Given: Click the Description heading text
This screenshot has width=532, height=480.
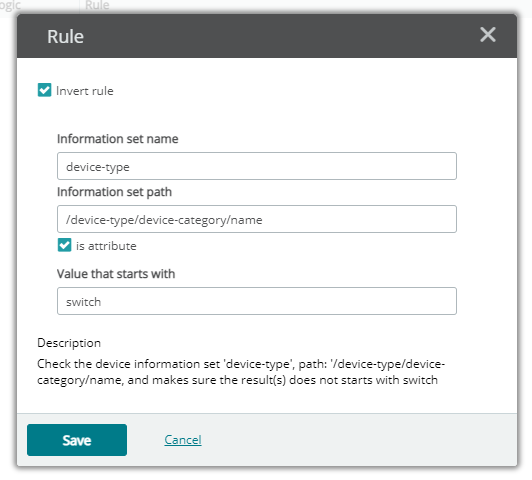Looking at the screenshot, I should coord(69,343).
